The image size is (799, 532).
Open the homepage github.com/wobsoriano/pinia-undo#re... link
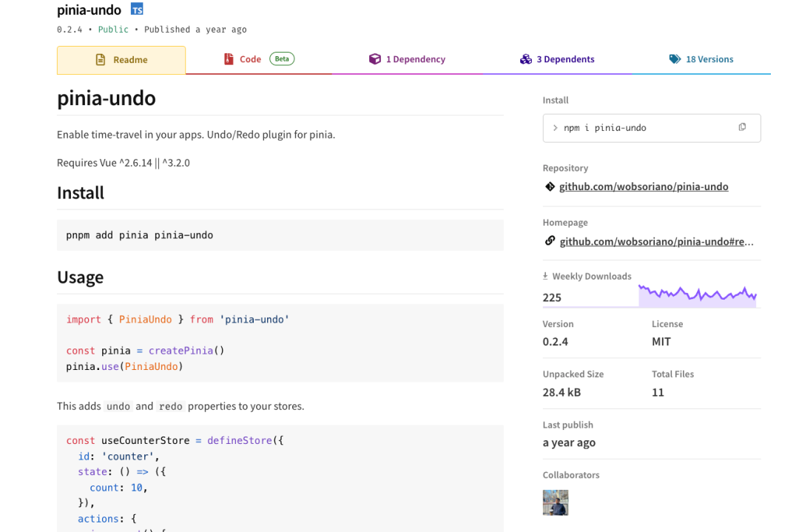[x=656, y=241]
